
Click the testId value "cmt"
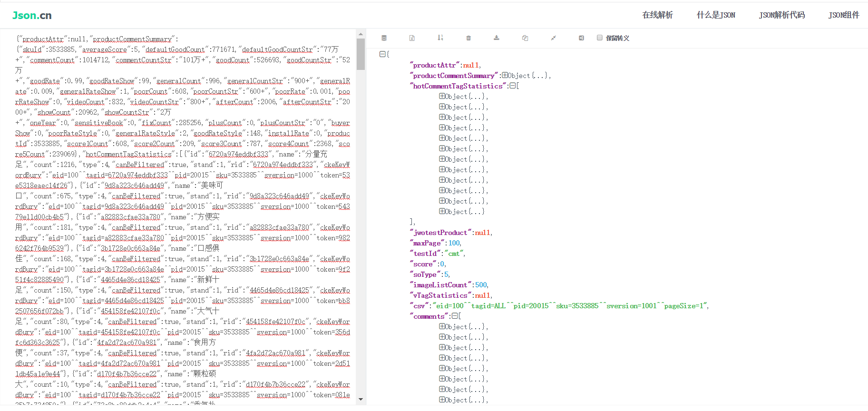click(x=454, y=254)
